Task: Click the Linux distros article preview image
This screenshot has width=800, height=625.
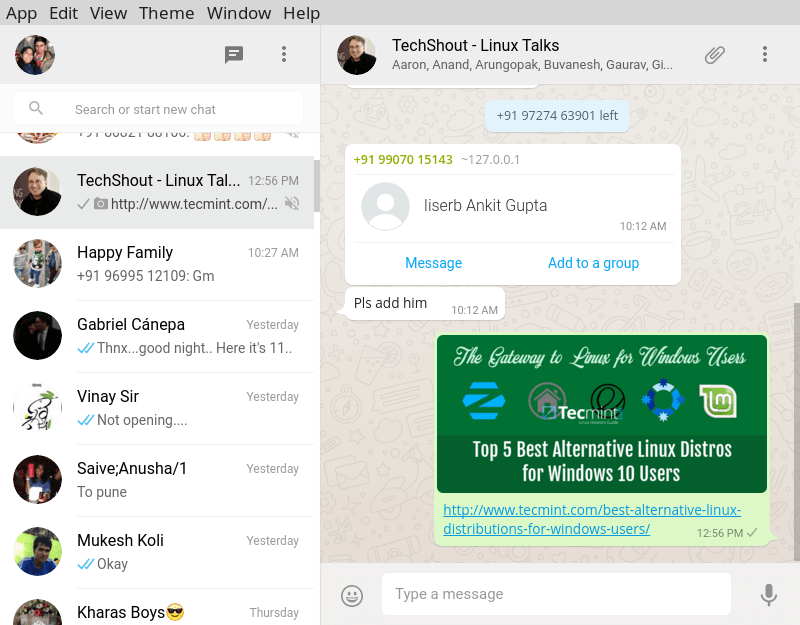Action: pos(602,414)
